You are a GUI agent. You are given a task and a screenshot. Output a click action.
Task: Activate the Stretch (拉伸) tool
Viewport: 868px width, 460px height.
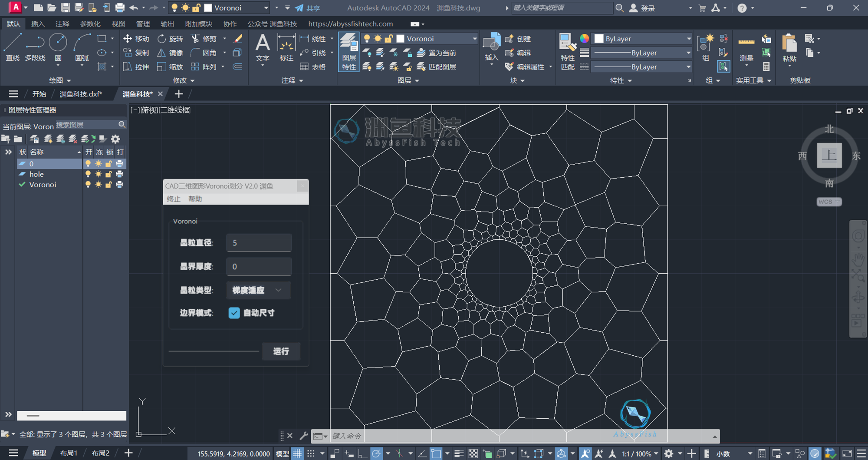pos(136,66)
